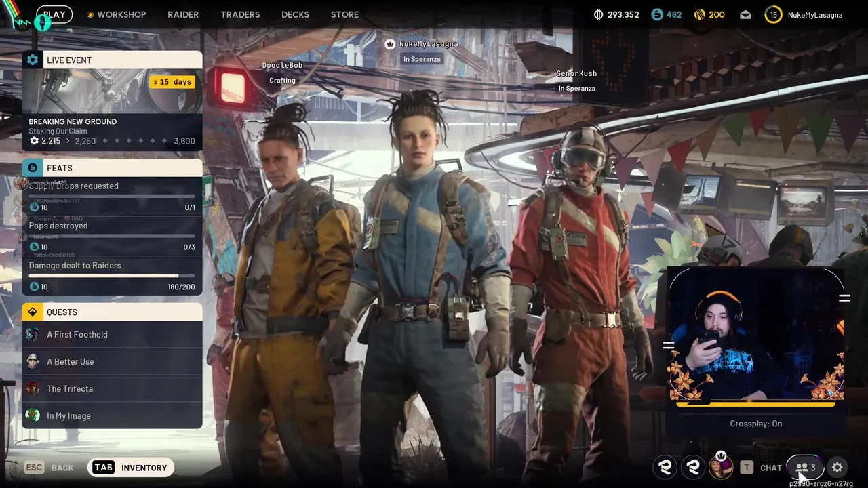Image resolution: width=868 pixels, height=488 pixels.
Task: Open the FEATS panel header
Action: click(112, 167)
